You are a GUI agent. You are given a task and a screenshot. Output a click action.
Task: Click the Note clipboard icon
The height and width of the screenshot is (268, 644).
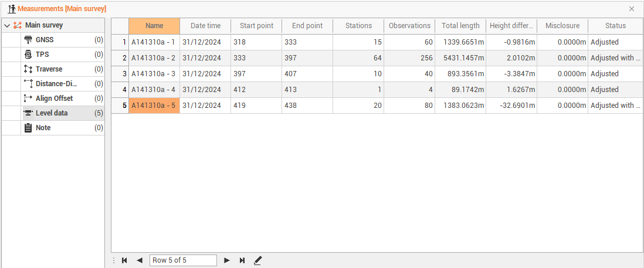coord(28,128)
